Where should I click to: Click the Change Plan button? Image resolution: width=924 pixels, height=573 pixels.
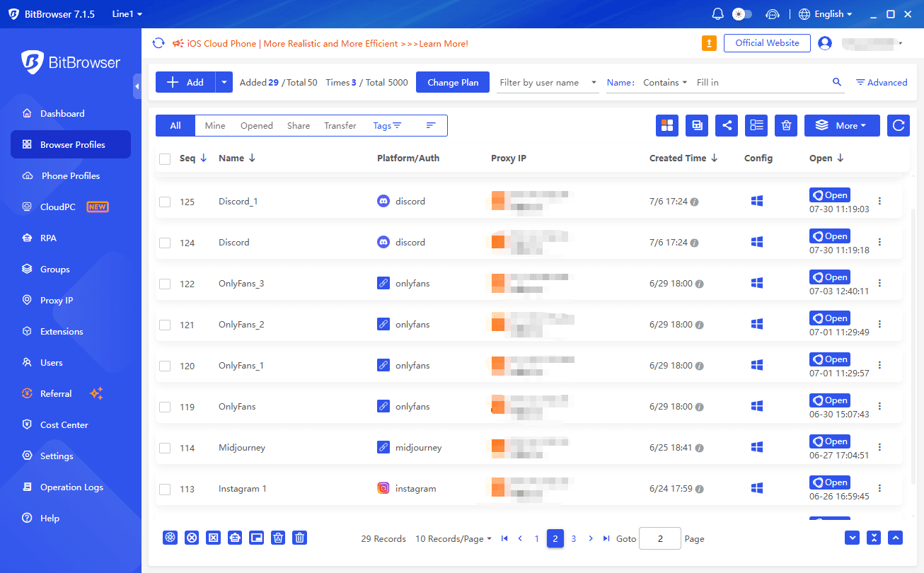point(453,82)
